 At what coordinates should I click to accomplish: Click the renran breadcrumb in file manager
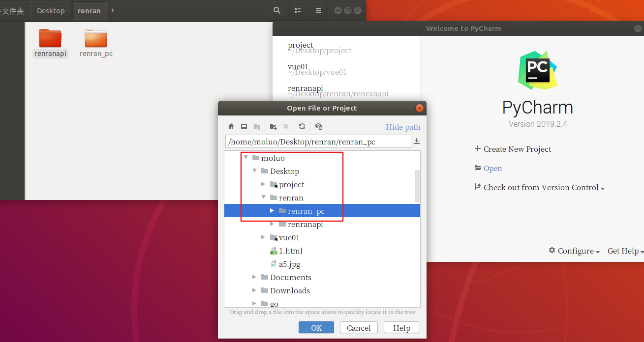[x=89, y=11]
